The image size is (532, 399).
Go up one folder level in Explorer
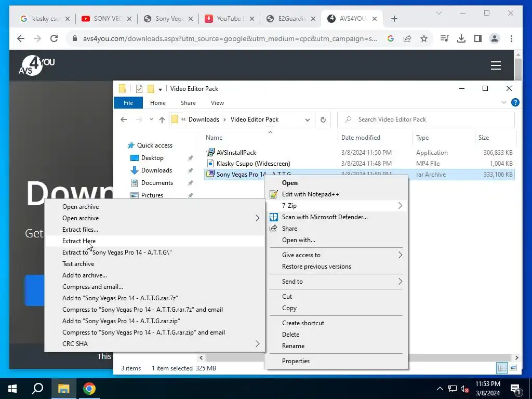[162, 119]
